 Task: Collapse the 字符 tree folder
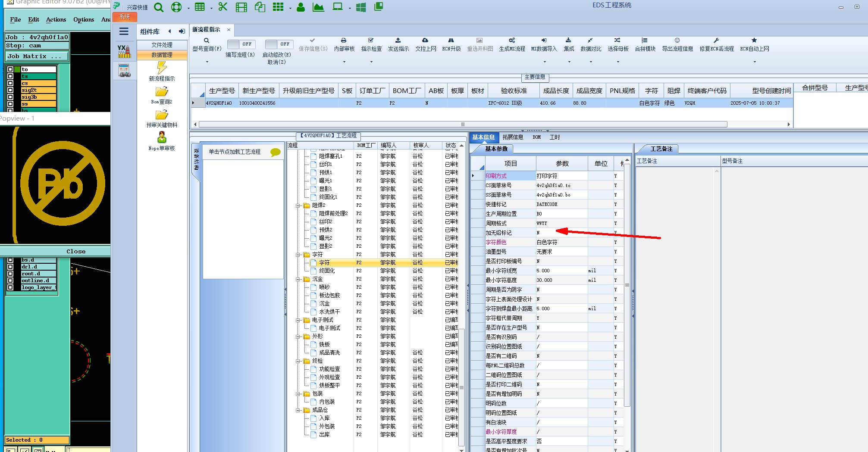(x=298, y=255)
